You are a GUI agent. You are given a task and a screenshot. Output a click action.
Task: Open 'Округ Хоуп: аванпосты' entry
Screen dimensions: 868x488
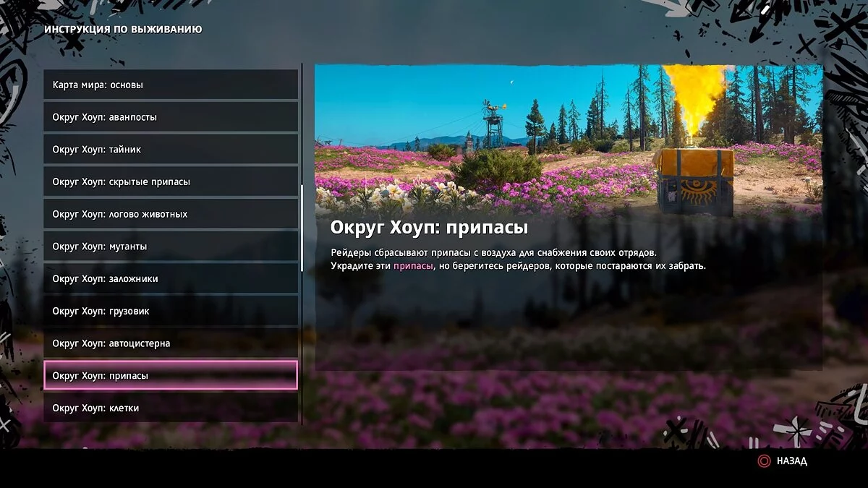pos(171,117)
